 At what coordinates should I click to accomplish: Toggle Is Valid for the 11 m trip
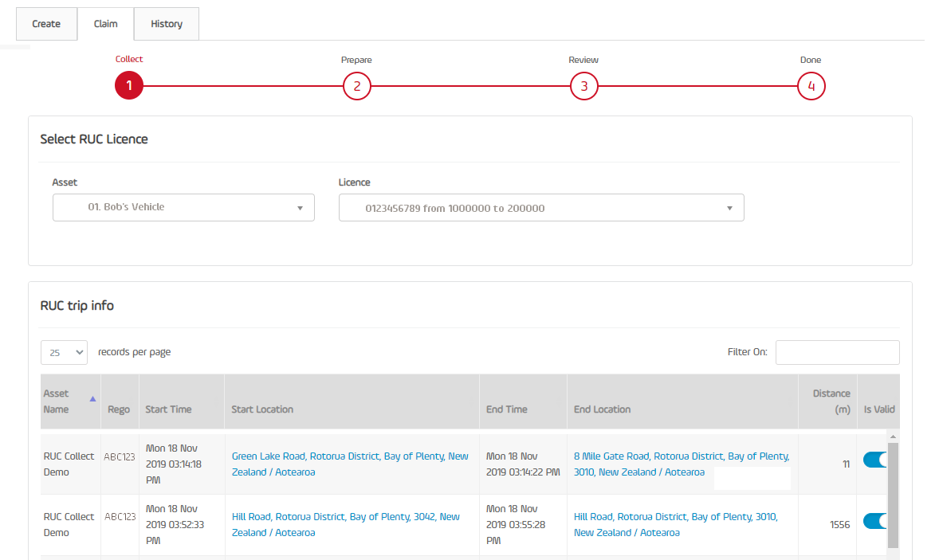[x=875, y=460]
